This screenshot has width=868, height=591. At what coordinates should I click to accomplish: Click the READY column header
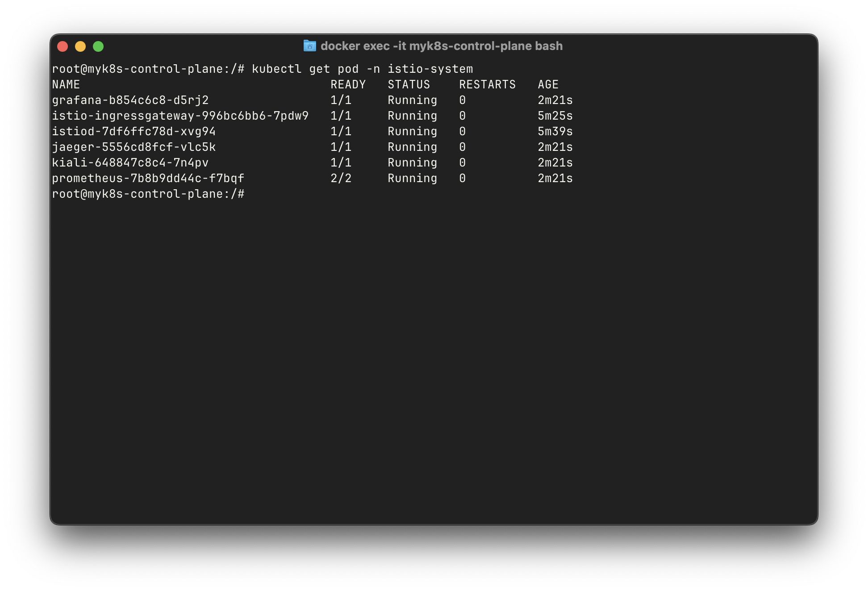tap(348, 85)
